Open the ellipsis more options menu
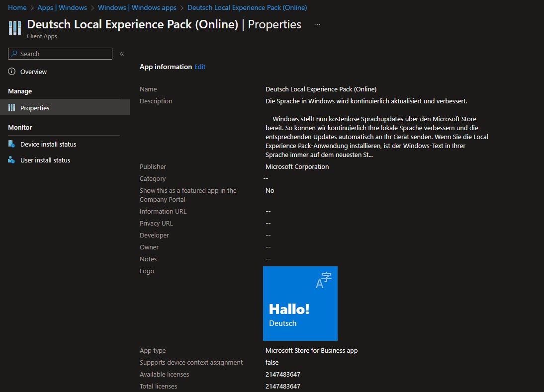This screenshot has width=544, height=392. click(317, 24)
